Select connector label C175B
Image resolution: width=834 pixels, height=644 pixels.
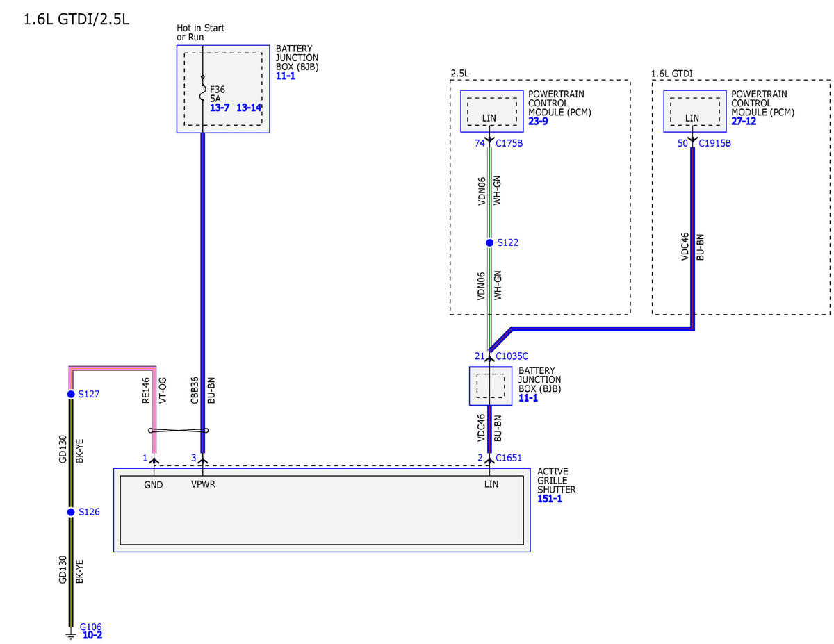click(509, 143)
